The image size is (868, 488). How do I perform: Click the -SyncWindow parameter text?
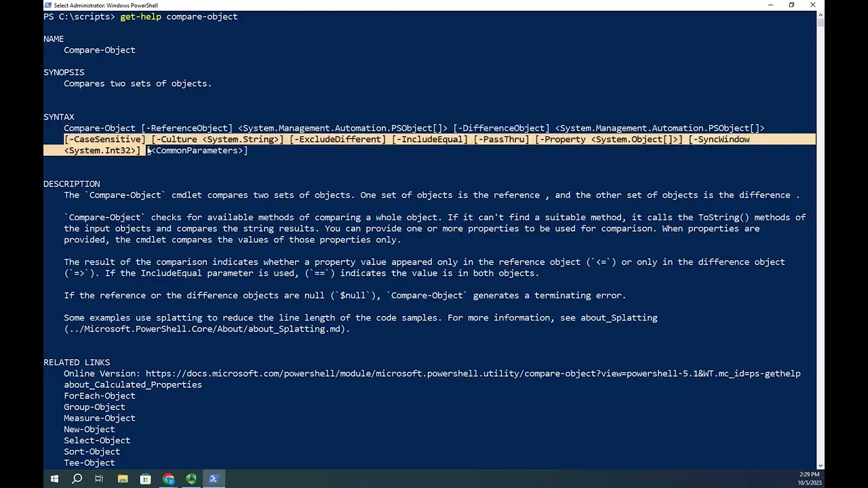721,139
